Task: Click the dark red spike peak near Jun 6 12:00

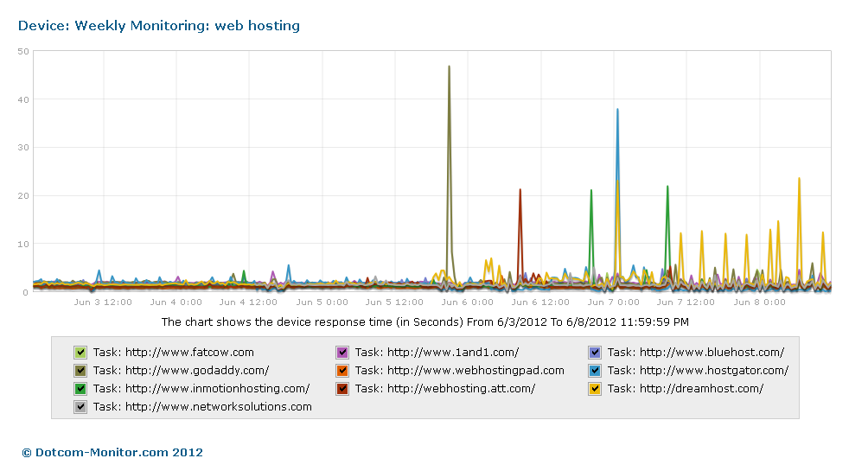Action: click(520, 190)
